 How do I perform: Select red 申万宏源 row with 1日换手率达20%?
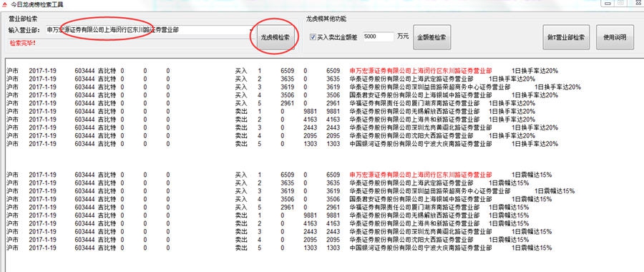click(421, 71)
